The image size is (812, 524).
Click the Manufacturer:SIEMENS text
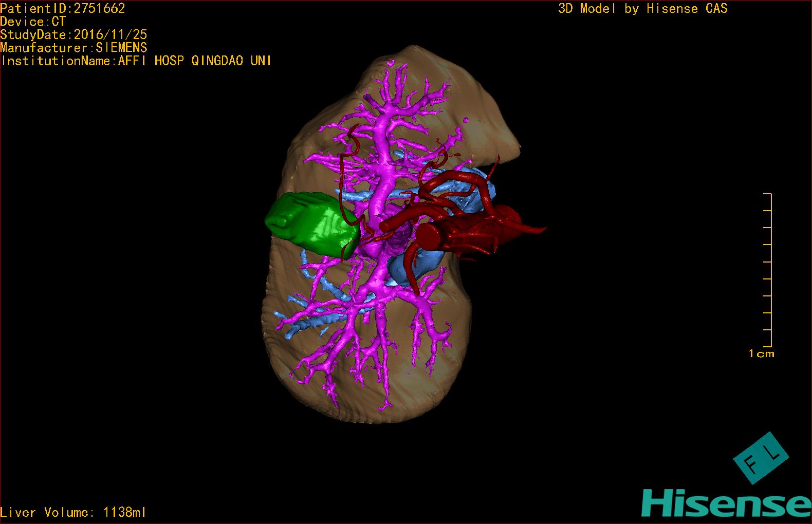click(x=73, y=48)
